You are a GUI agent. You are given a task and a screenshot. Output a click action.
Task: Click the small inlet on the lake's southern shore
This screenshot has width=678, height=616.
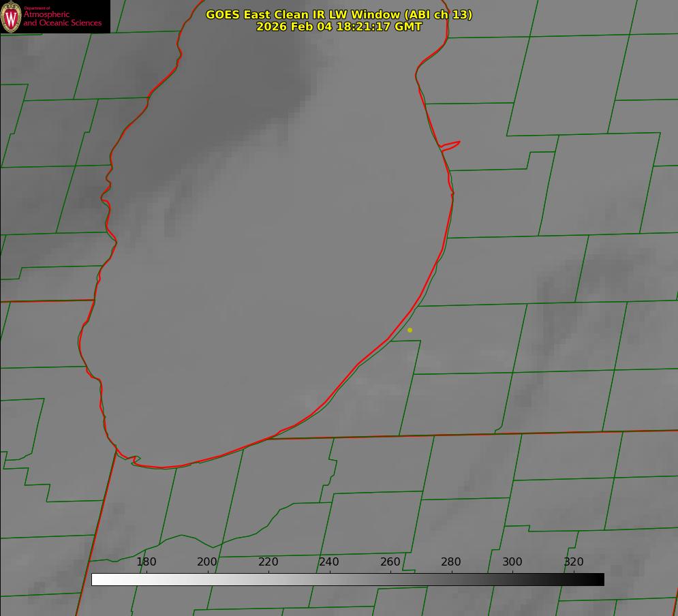[133, 459]
